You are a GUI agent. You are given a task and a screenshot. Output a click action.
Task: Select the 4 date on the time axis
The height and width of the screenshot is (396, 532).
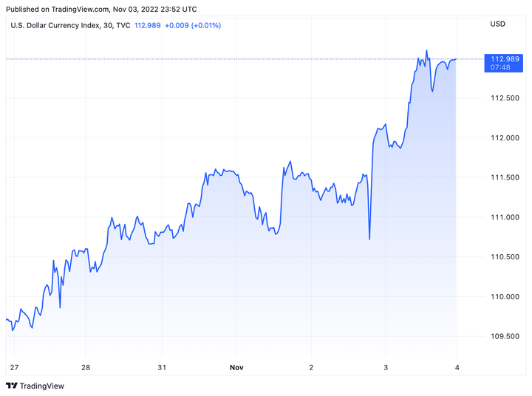click(457, 367)
